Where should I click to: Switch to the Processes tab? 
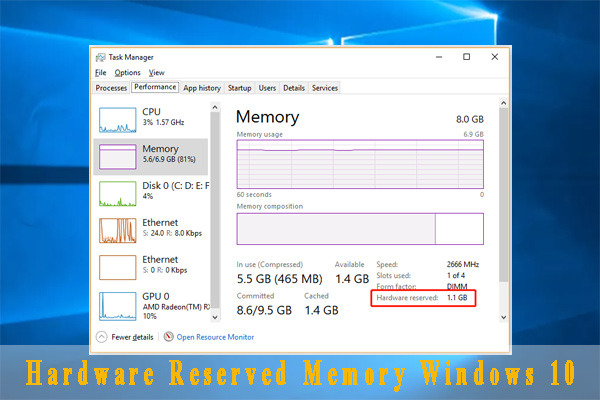tap(111, 88)
